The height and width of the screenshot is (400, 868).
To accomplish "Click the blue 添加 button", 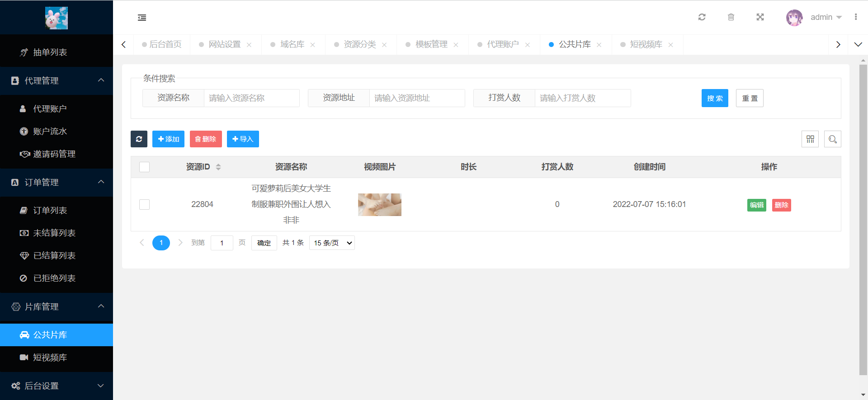I will (168, 139).
